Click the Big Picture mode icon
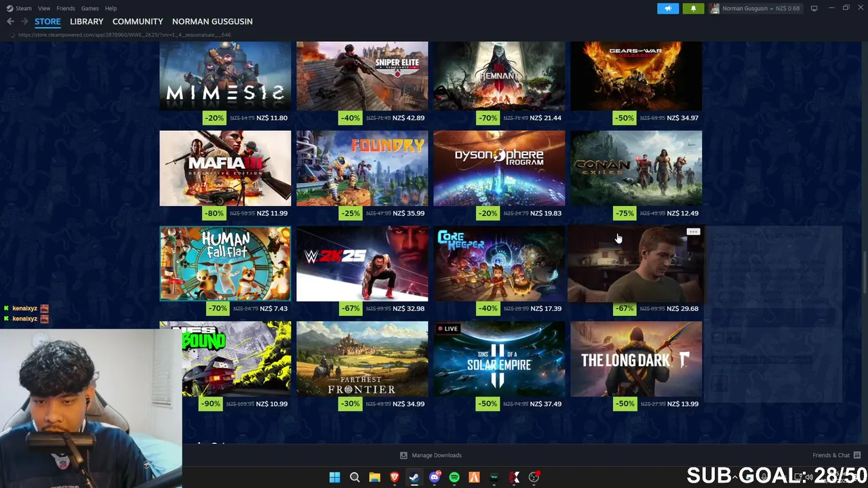The width and height of the screenshot is (868, 488). (x=814, y=8)
